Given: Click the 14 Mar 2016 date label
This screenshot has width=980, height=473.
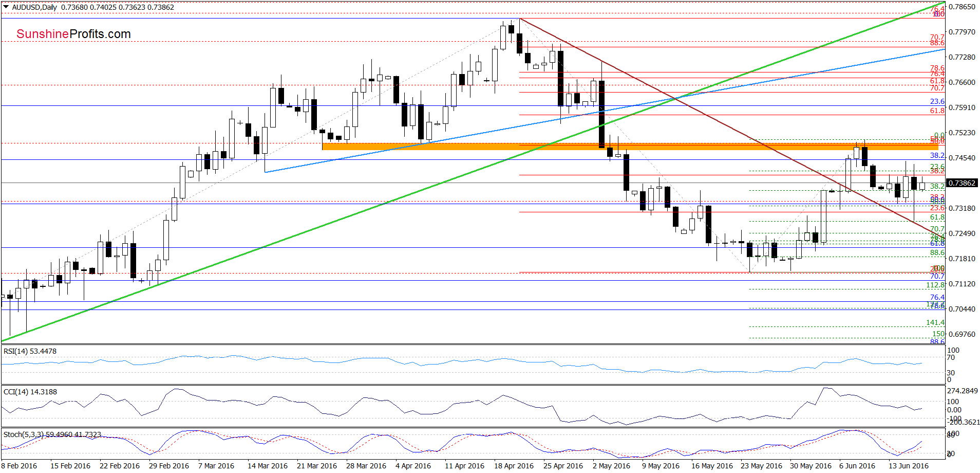Looking at the screenshot, I should (268, 466).
